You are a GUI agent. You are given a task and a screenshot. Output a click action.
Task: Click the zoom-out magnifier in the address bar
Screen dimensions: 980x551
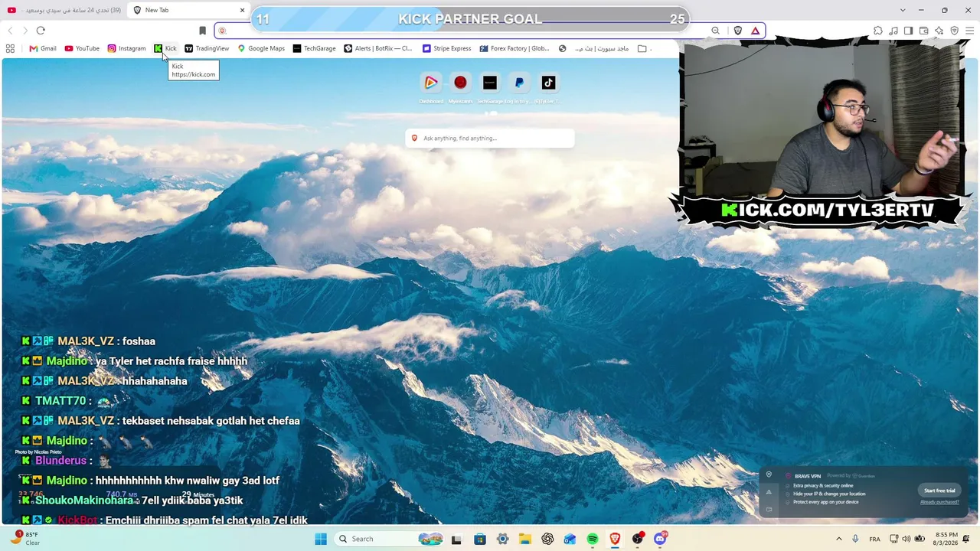point(715,31)
